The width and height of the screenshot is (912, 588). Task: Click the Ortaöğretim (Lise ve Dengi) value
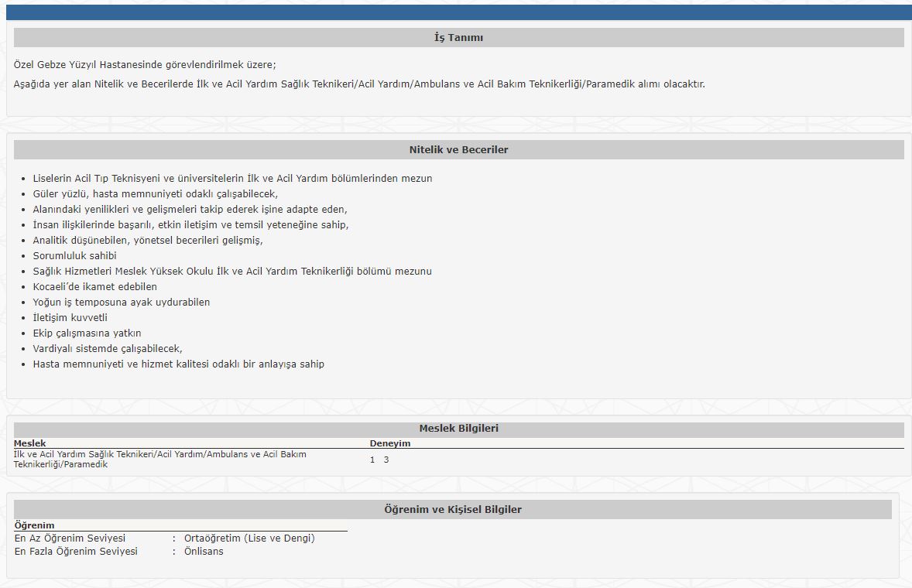(249, 538)
